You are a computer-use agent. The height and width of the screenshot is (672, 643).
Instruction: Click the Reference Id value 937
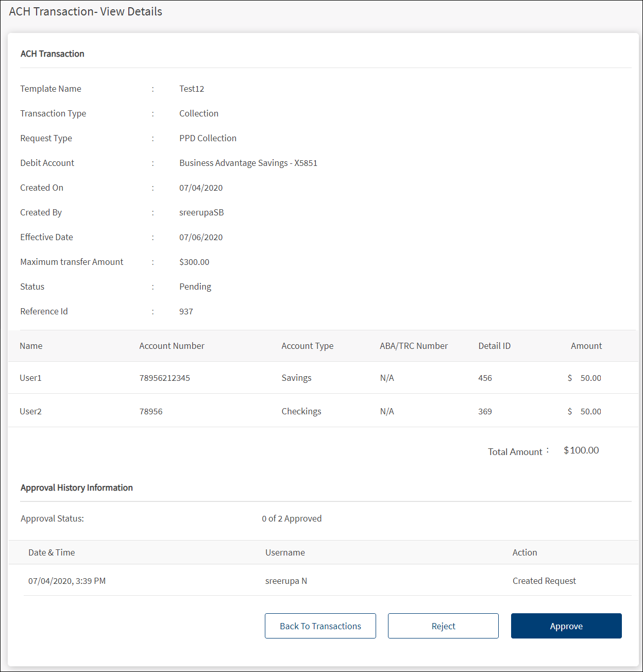[x=186, y=311]
